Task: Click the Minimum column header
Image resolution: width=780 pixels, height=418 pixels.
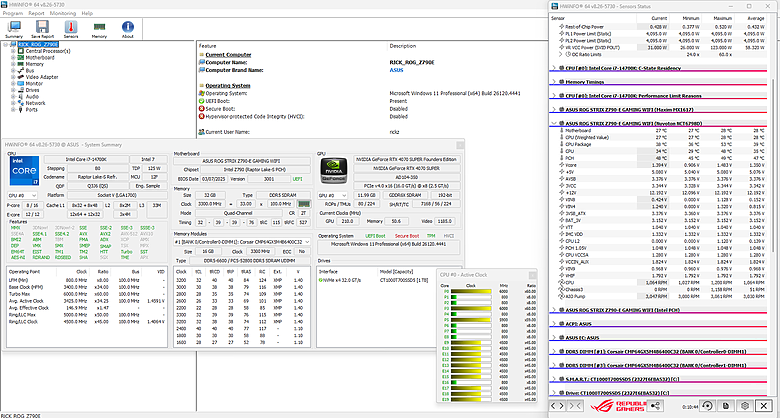Action: (x=690, y=18)
